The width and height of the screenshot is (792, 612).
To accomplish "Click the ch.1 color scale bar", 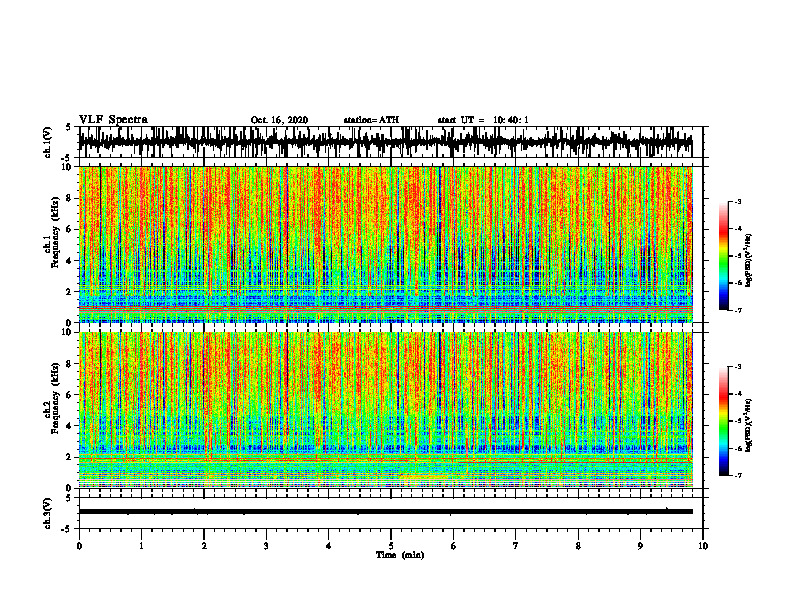I will [723, 256].
